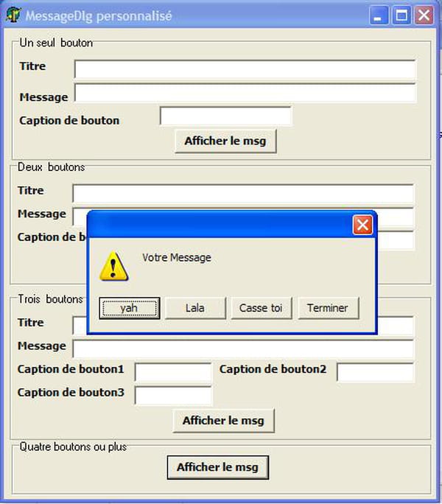Image resolution: width=442 pixels, height=504 pixels.
Task: Click 'Afficher le msg' in Trois boutons group
Action: pos(223,421)
